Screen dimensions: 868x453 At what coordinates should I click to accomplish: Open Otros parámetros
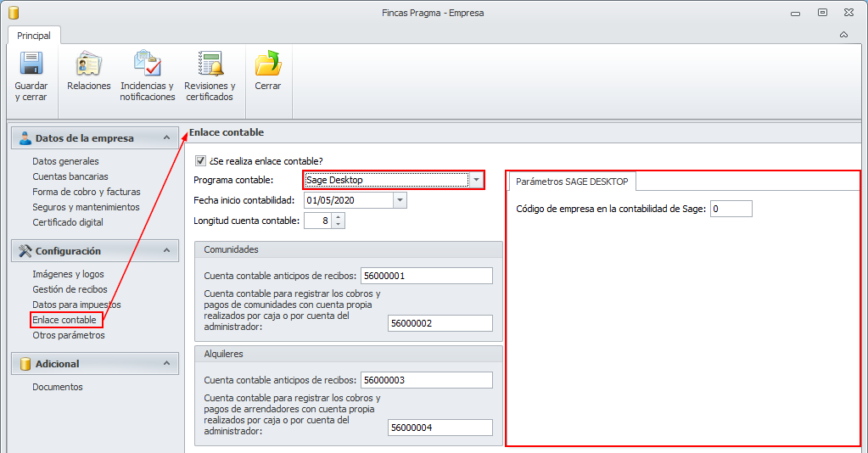coord(69,335)
